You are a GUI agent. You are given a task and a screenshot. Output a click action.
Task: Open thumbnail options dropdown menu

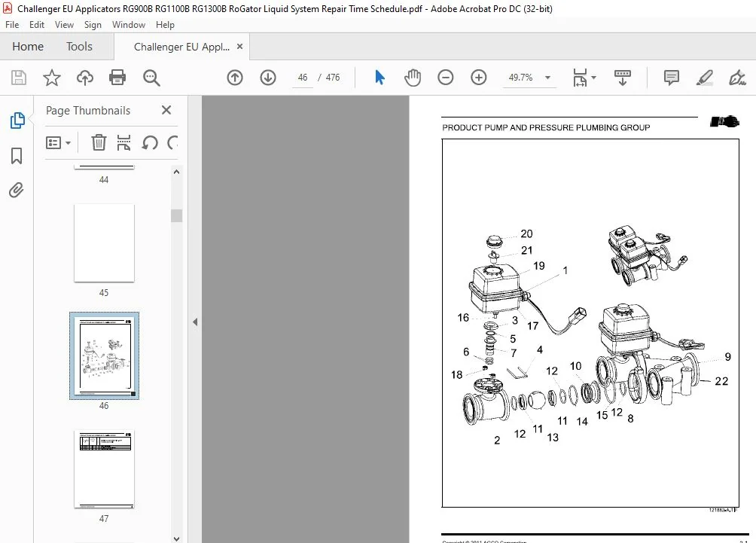pyautogui.click(x=58, y=143)
